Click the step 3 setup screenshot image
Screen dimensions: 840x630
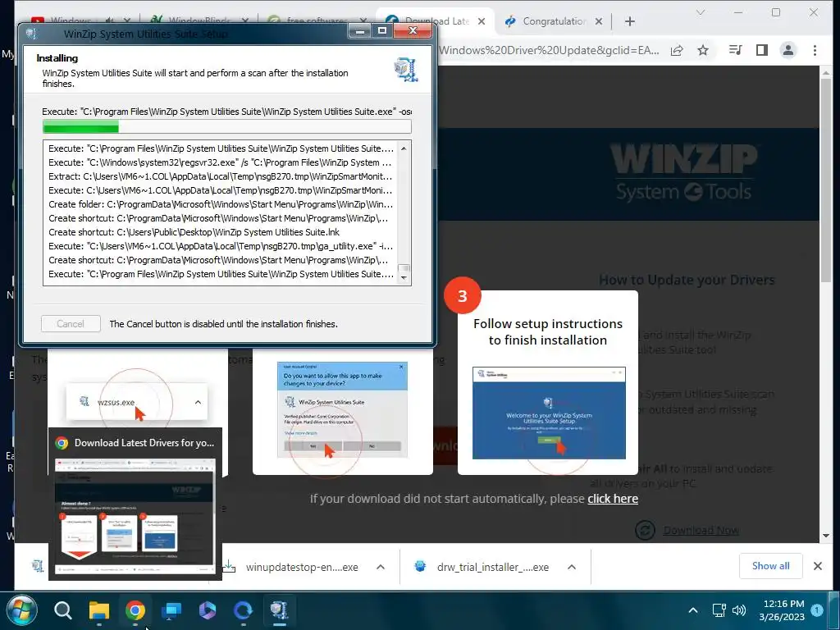pyautogui.click(x=549, y=413)
